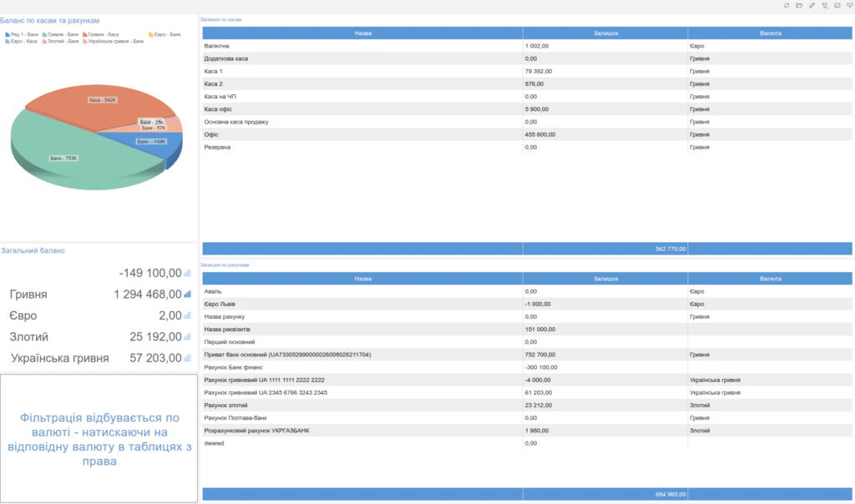The width and height of the screenshot is (855, 504).
Task: Open the folder icon in top toolbar
Action: (x=799, y=6)
